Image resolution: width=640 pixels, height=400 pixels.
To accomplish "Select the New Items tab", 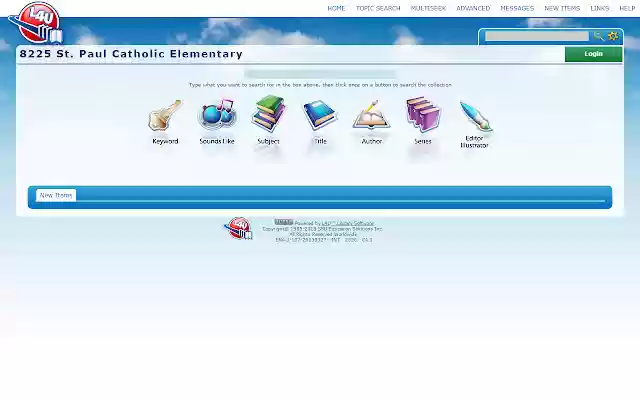I will click(56, 195).
